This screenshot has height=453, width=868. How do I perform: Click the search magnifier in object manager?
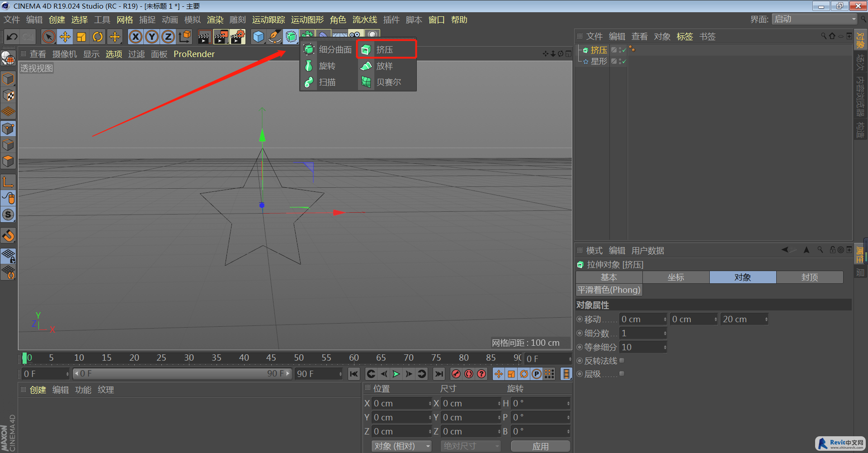click(824, 36)
